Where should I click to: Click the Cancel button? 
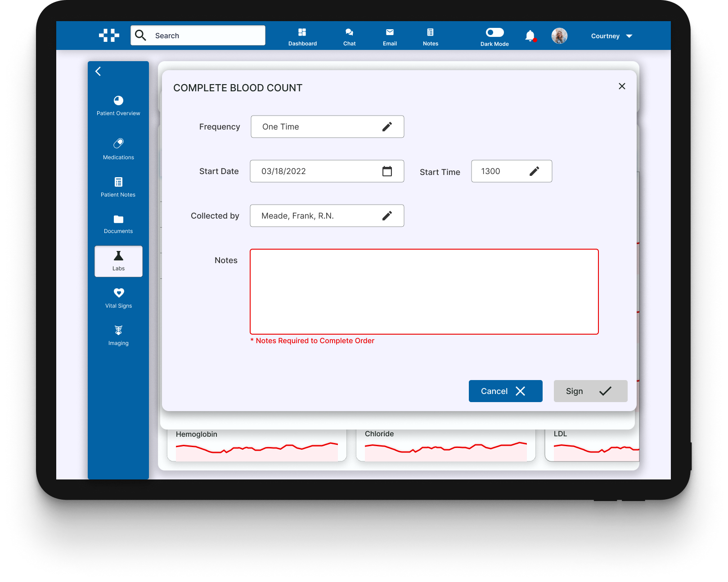pos(505,391)
